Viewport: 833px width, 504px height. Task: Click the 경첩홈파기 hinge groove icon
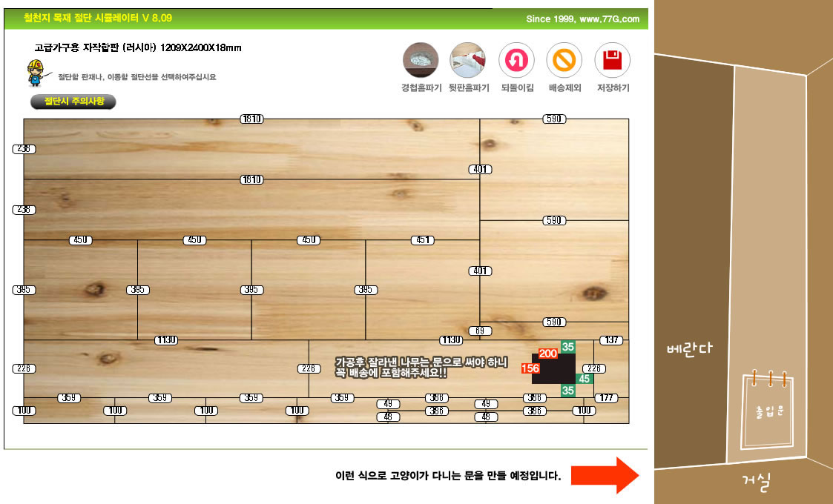coord(421,61)
